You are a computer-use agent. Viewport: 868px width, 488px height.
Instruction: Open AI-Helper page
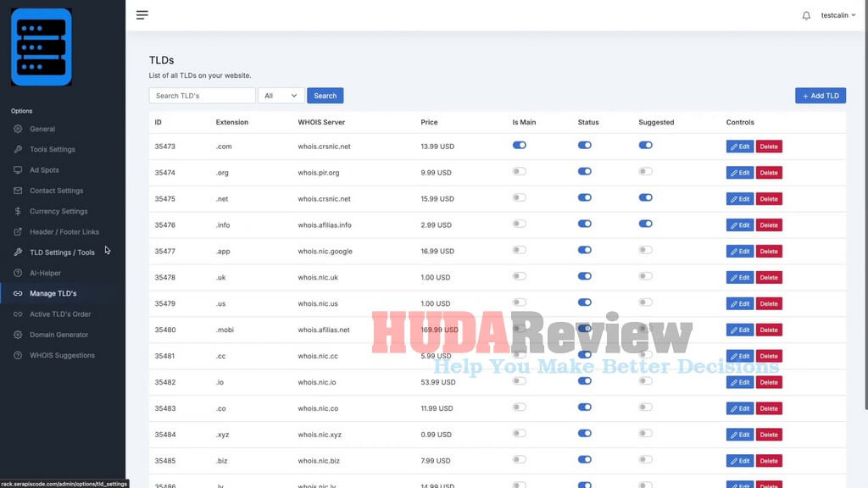[46, 273]
